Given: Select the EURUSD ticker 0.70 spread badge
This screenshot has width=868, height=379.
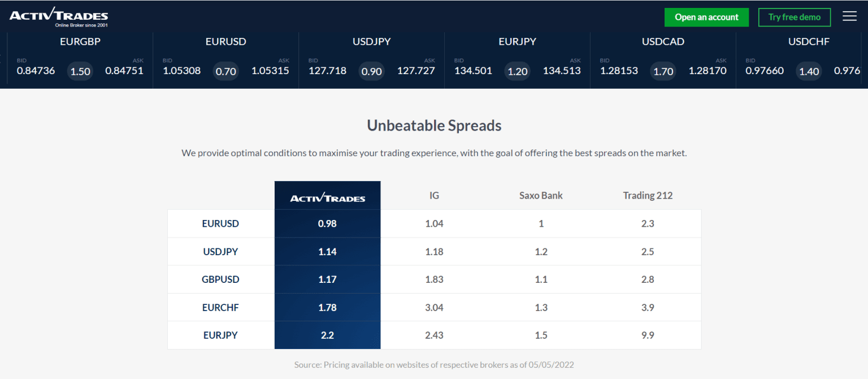Looking at the screenshot, I should click(226, 71).
